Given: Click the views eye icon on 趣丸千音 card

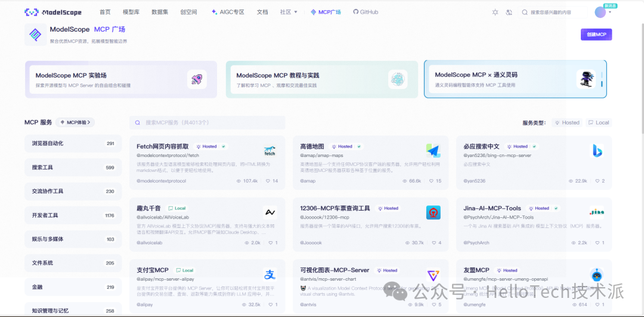Looking at the screenshot, I should coord(246,242).
